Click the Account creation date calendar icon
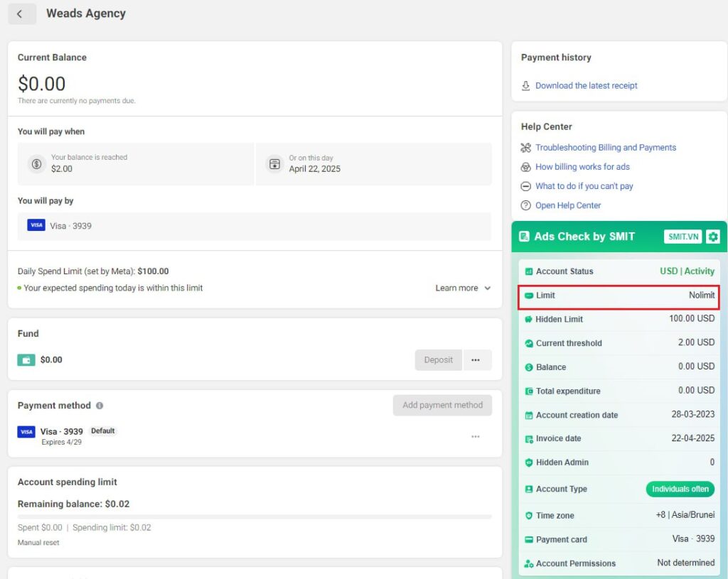 529,415
